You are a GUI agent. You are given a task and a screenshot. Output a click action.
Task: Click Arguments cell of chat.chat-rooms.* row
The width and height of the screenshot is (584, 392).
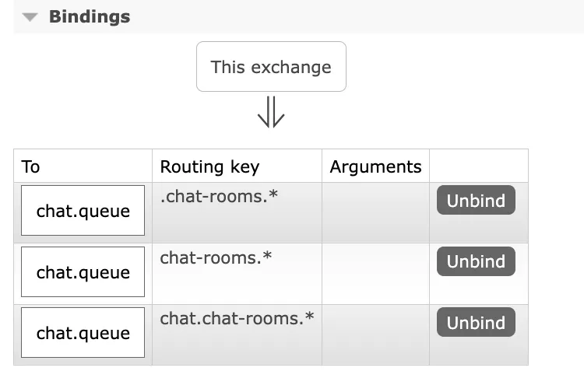click(375, 334)
